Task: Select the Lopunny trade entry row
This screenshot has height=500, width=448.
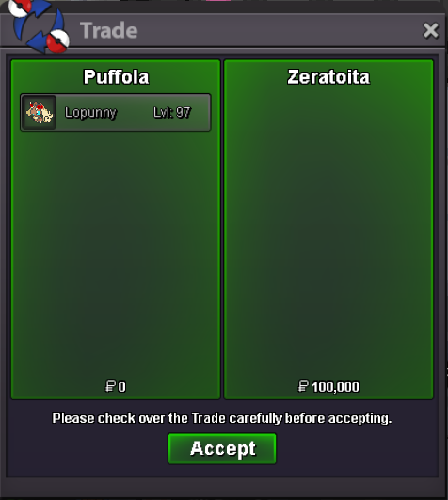Action: coord(116,113)
